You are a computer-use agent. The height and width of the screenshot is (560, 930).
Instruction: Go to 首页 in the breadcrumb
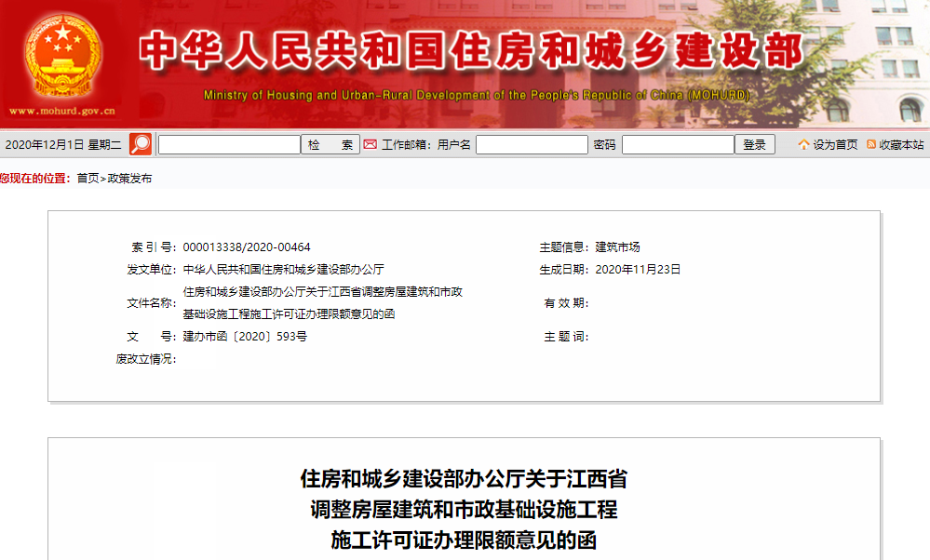click(88, 178)
